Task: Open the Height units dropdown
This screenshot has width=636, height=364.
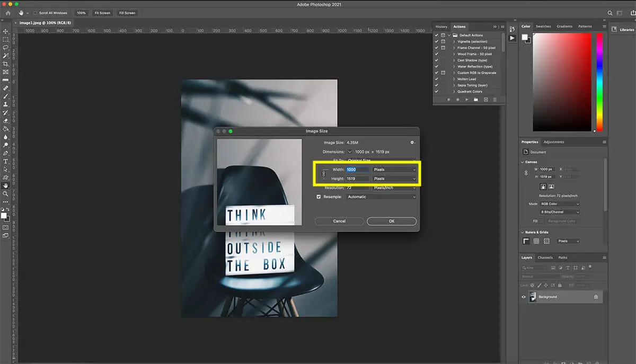Action: [x=394, y=179]
